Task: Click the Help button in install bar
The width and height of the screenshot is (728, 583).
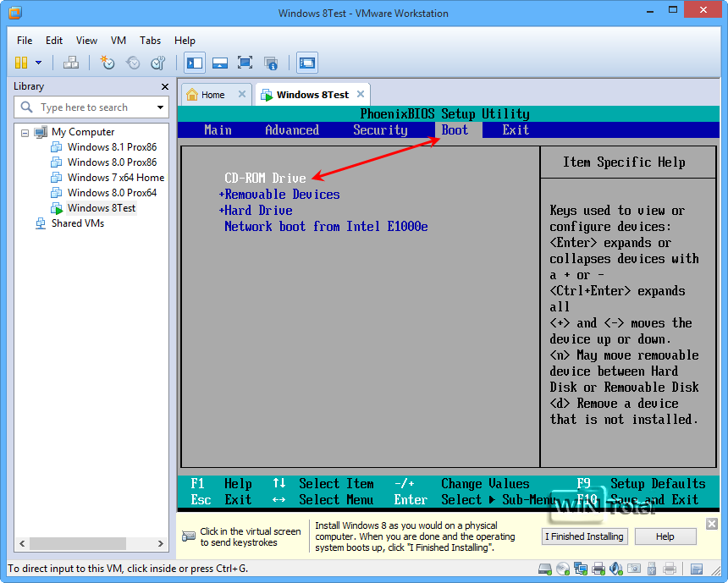Action: (665, 536)
